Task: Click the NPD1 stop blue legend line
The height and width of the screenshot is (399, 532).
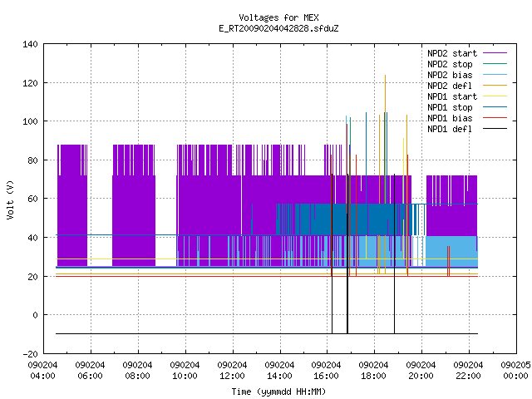Action: 495,107
